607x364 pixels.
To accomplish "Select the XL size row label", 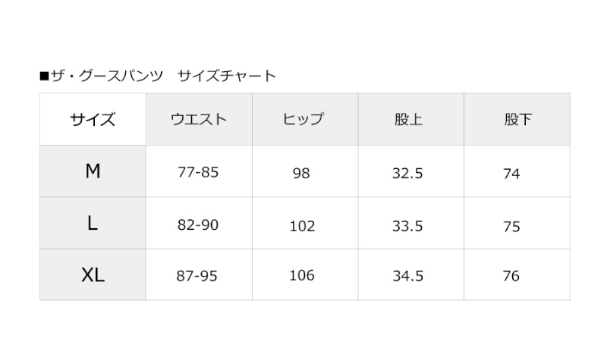I will click(93, 275).
